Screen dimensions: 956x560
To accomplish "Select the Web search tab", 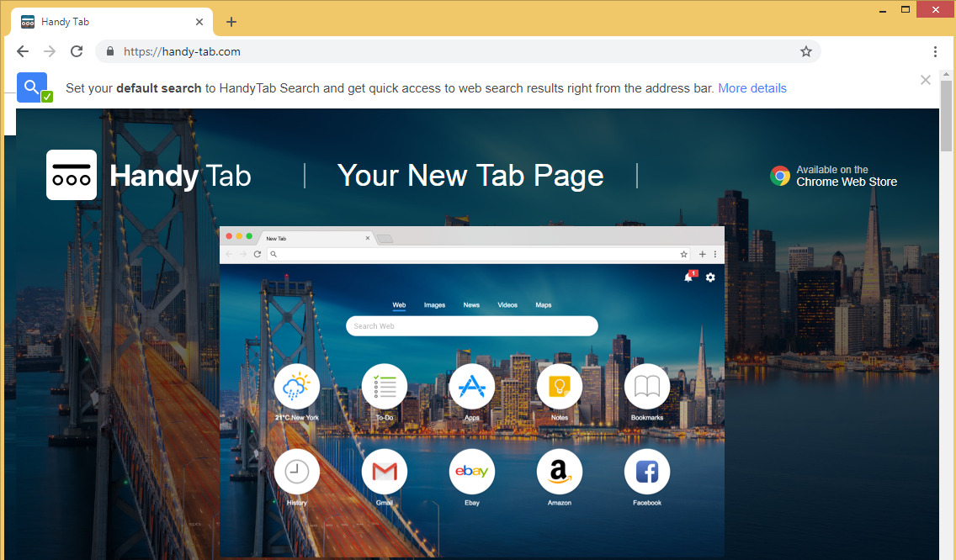I will click(x=399, y=305).
